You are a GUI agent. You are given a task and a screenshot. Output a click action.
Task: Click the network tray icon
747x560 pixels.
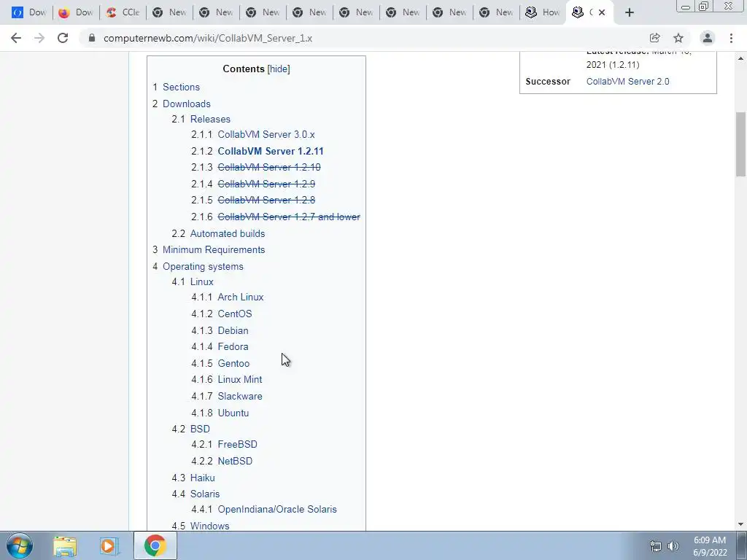click(x=656, y=546)
